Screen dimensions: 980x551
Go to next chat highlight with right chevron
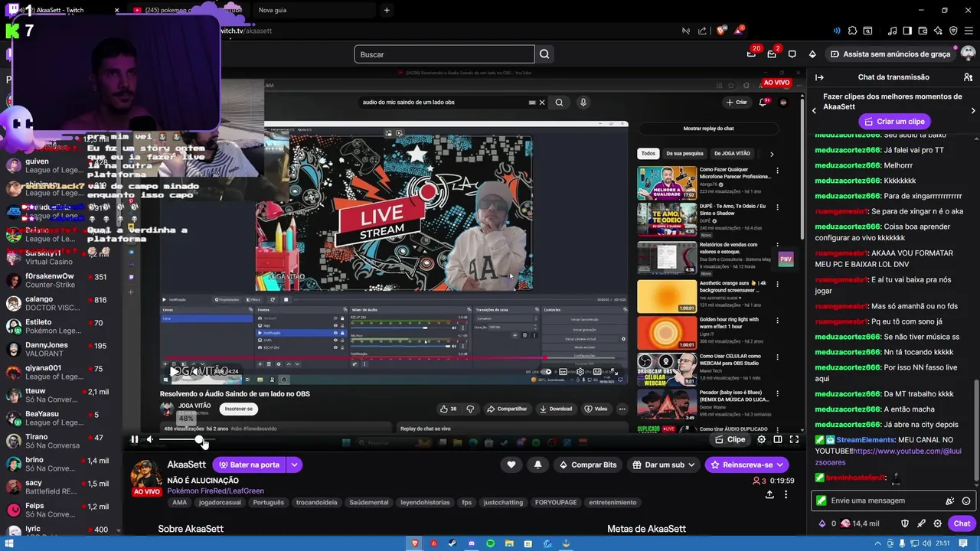point(973,111)
